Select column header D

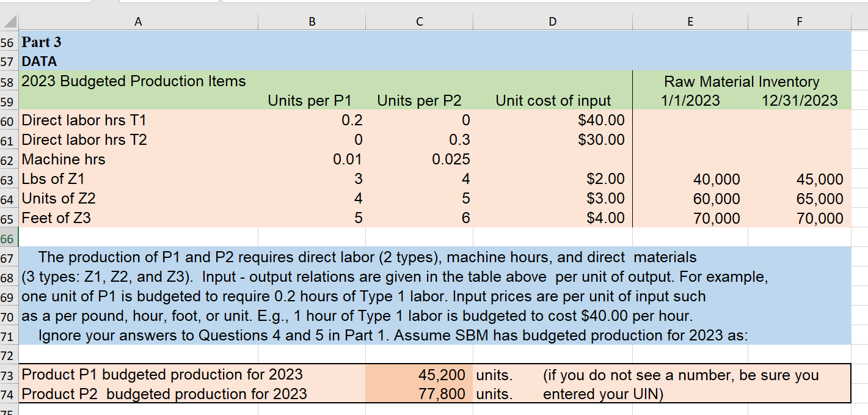point(552,21)
